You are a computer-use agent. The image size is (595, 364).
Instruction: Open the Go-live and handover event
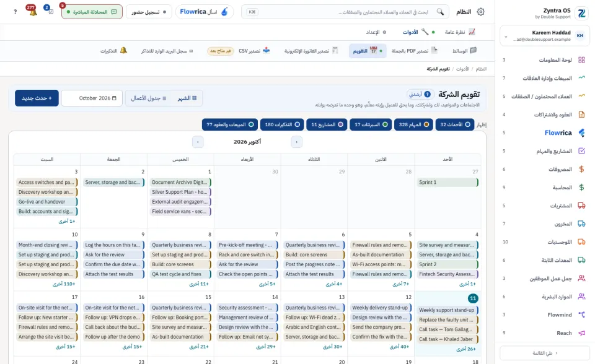[x=47, y=202]
